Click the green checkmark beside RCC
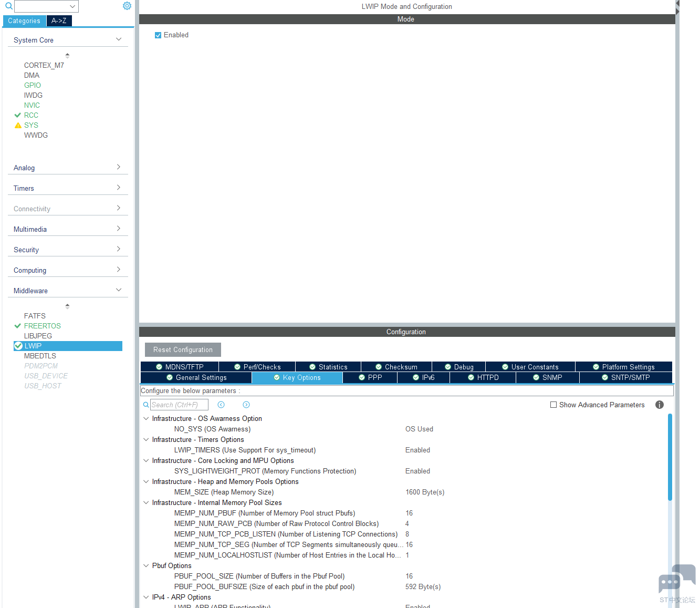The height and width of the screenshot is (608, 700). click(19, 115)
